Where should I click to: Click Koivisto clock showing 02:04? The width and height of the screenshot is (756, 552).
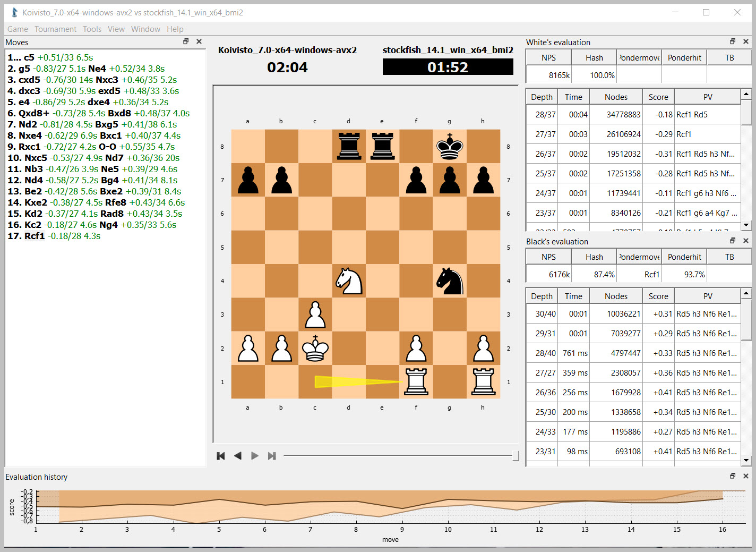(x=287, y=67)
